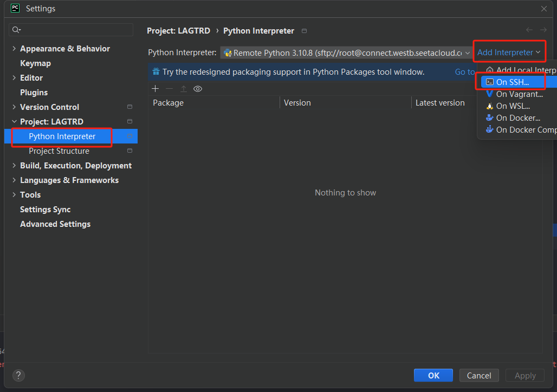The height and width of the screenshot is (392, 557).
Task: Expand the Version Control section
Action: pyautogui.click(x=14, y=107)
